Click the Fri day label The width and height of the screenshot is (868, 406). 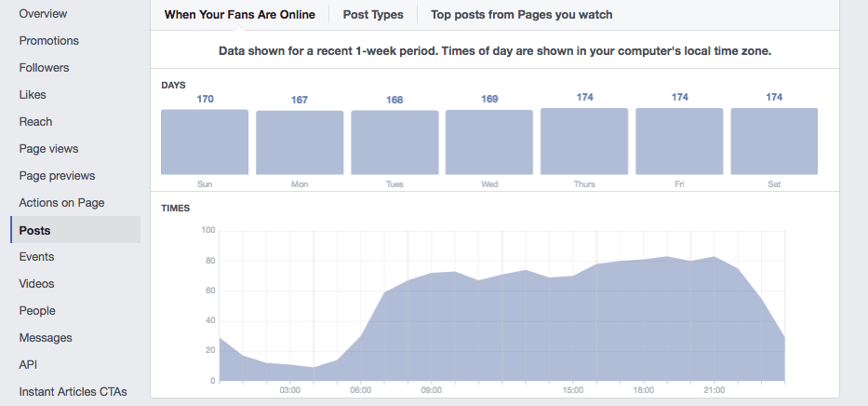679,183
